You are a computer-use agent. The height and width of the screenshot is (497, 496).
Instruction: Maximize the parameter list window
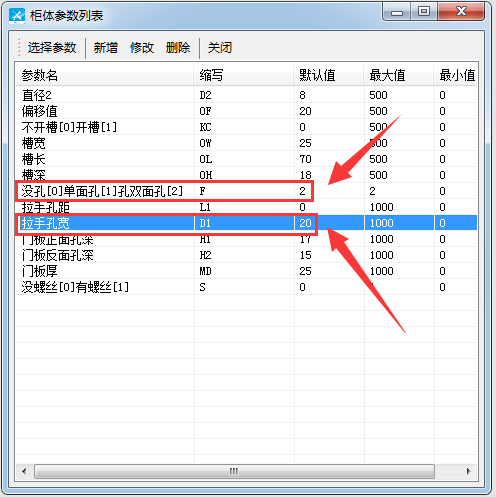(x=424, y=13)
